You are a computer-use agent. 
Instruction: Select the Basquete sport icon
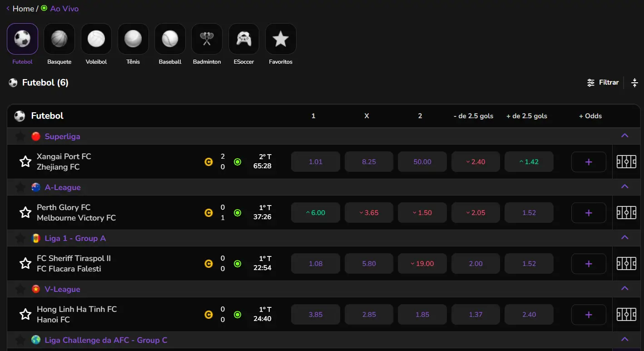pos(59,39)
